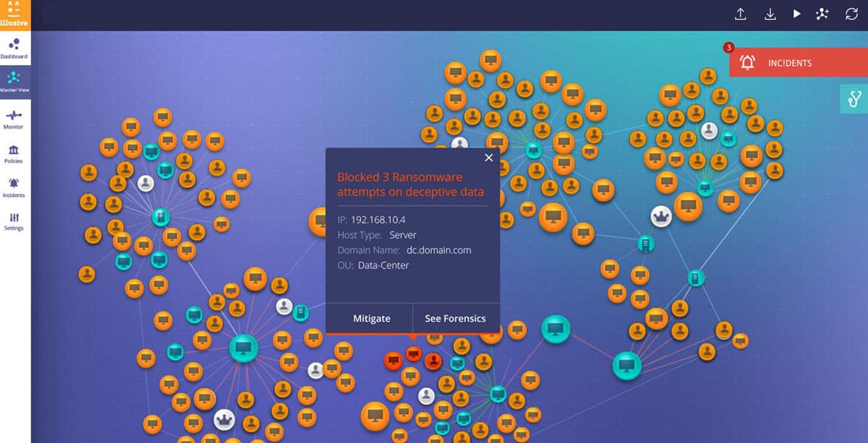This screenshot has height=443, width=868.
Task: Click the teal hub in top-right cluster
Action: coord(706,188)
